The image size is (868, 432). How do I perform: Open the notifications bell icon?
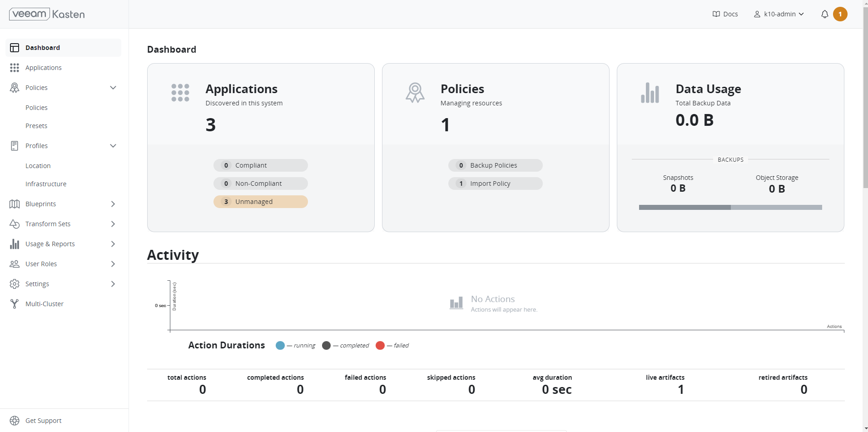(x=824, y=14)
